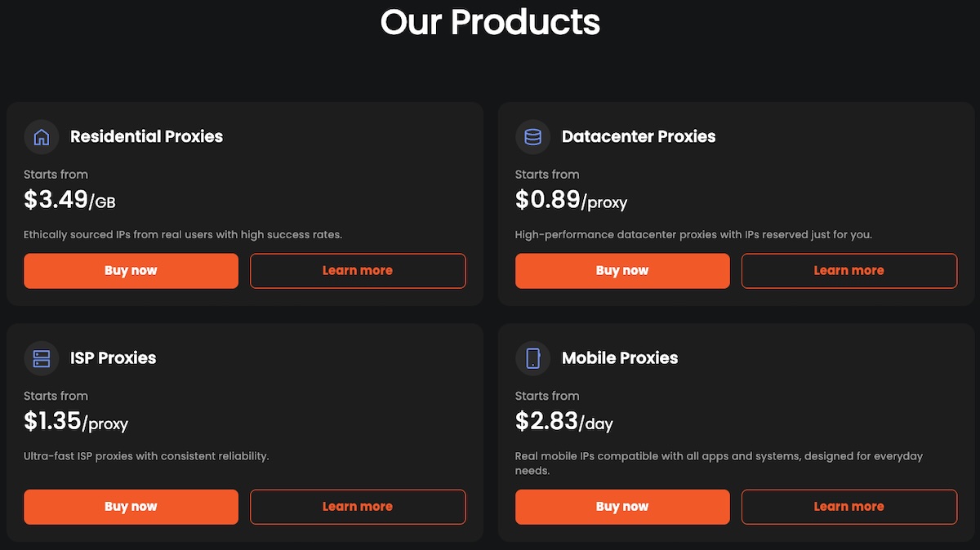Click the Datacenter Proxies title
Viewport: 980px width, 550px height.
pyautogui.click(x=639, y=137)
